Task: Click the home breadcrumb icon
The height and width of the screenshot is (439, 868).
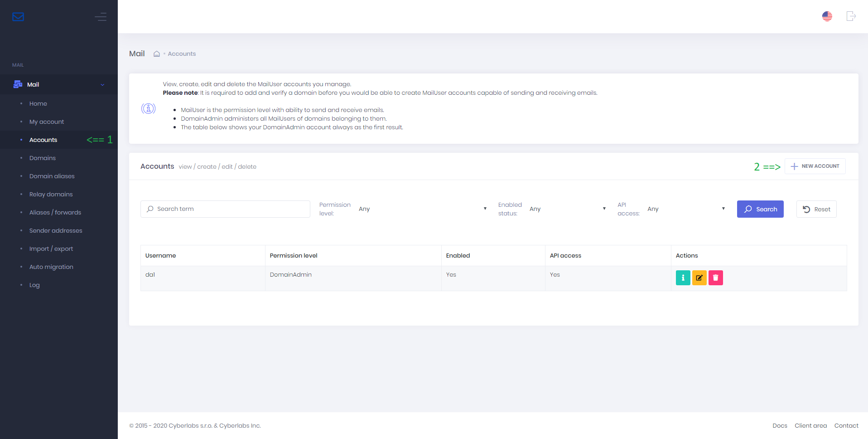Action: coord(157,54)
